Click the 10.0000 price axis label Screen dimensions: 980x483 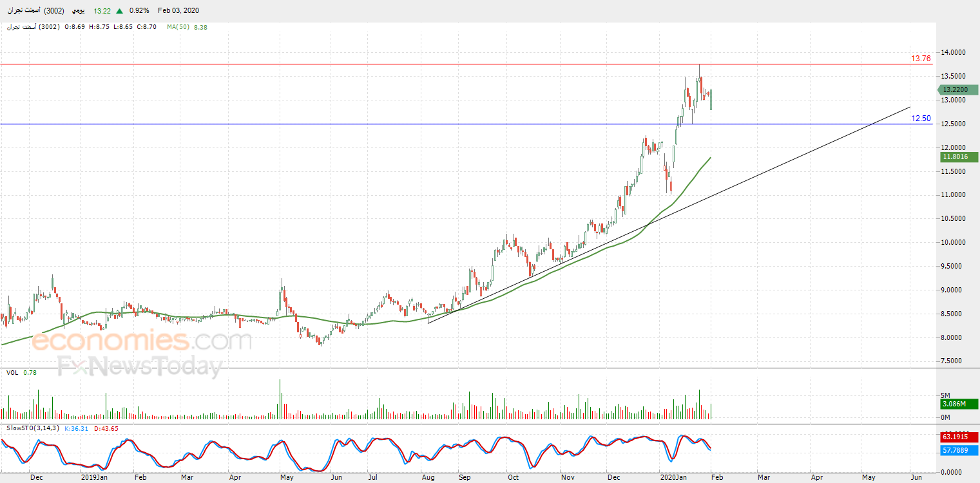(x=952, y=242)
